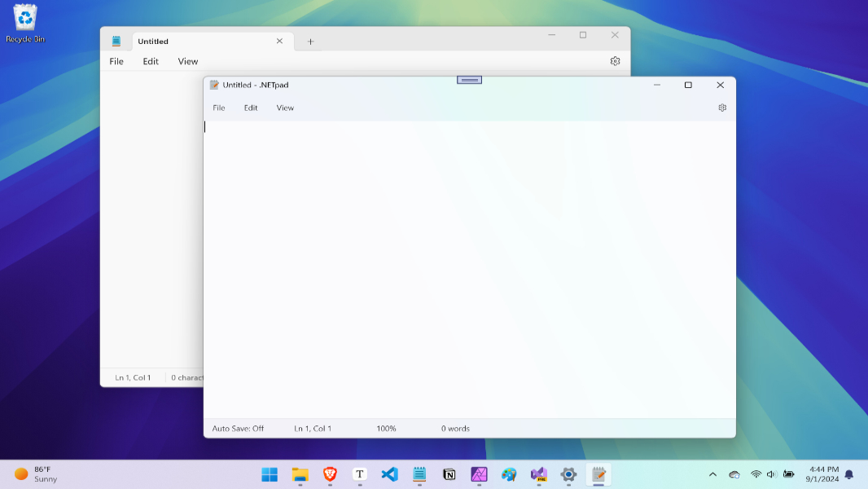
Task: Launch Brave browser from the taskbar
Action: pyautogui.click(x=330, y=474)
